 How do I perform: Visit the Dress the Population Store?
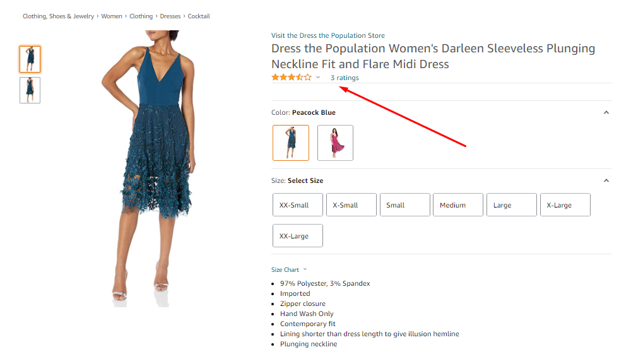(x=327, y=35)
